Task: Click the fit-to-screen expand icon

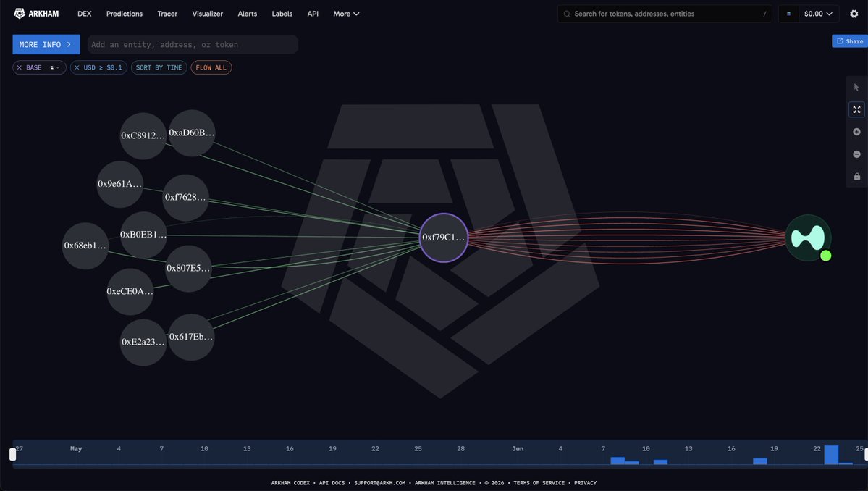Action: click(856, 109)
